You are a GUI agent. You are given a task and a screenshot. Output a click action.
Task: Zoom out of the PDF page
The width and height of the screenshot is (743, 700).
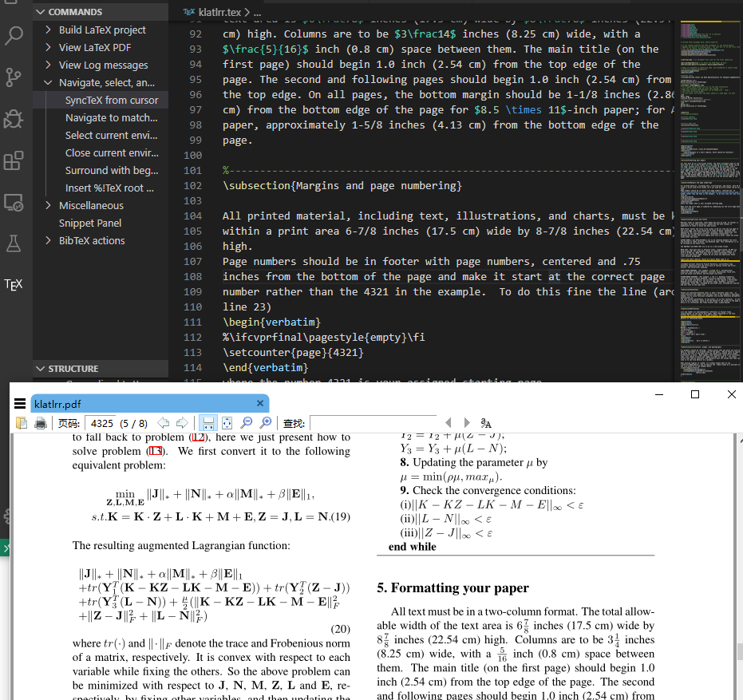coord(247,423)
